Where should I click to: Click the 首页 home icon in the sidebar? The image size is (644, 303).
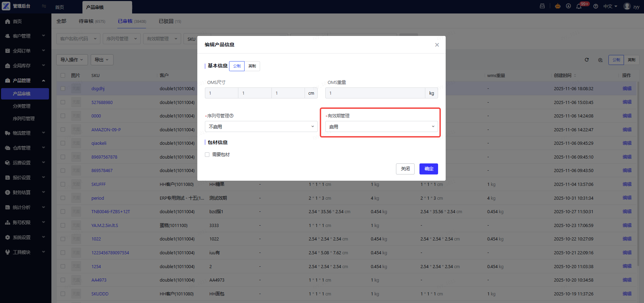pyautogui.click(x=8, y=21)
